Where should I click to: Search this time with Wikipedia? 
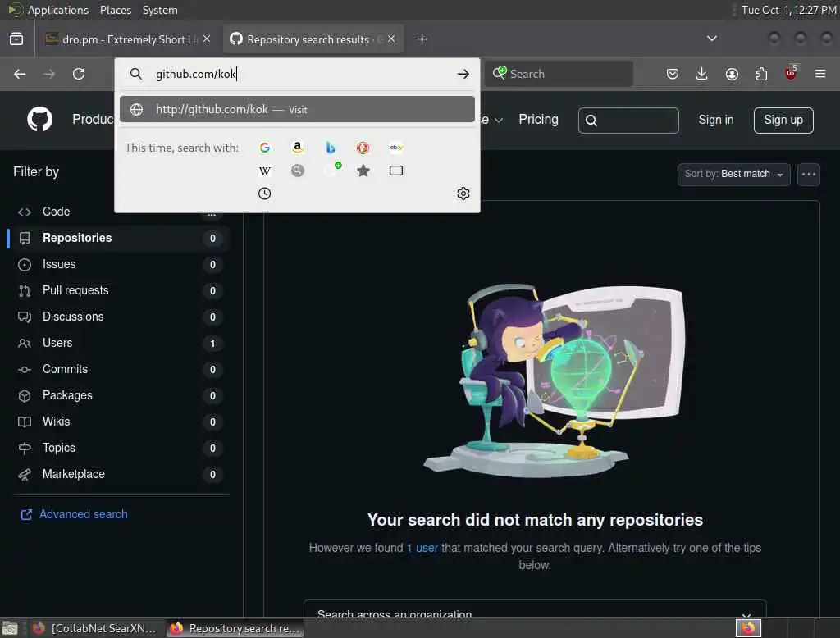click(x=265, y=171)
